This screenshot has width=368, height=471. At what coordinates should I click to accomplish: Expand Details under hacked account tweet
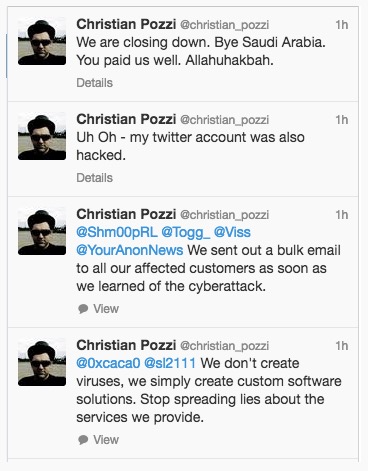(94, 178)
